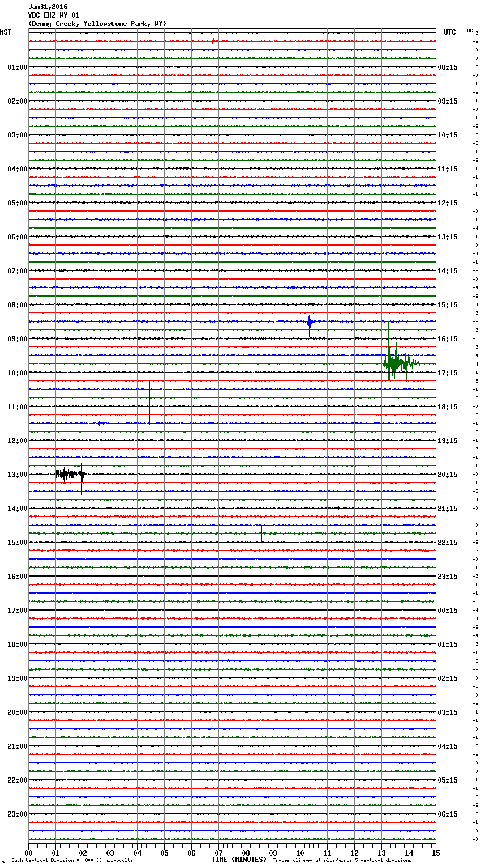Click the 'MST' axis header

(6, 32)
